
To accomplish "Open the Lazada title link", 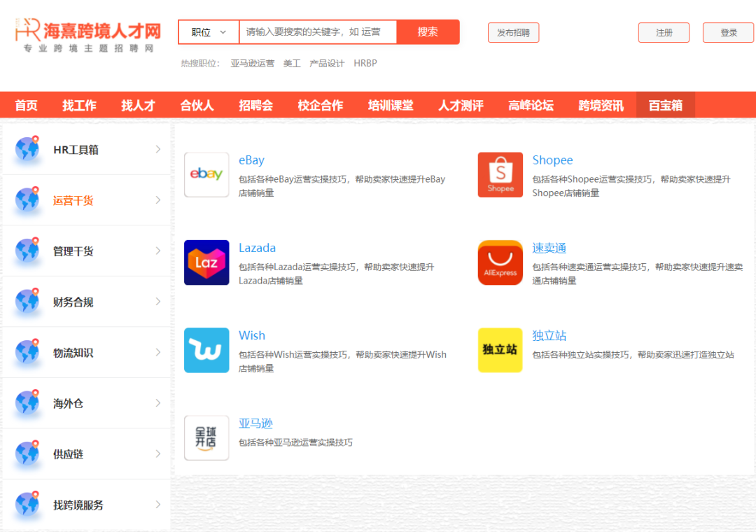I will coord(257,248).
